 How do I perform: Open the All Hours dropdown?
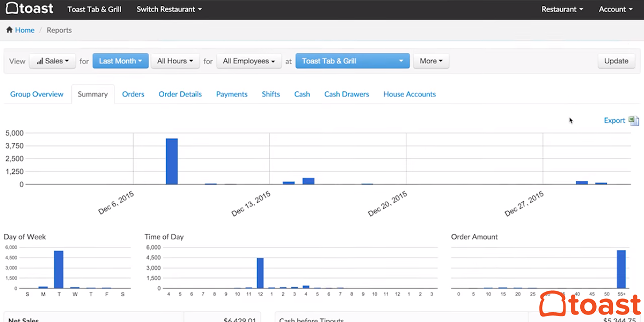[175, 61]
